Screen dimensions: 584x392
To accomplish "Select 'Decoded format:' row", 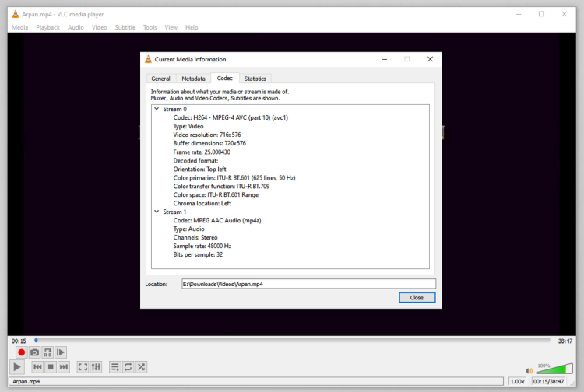I will tap(195, 160).
